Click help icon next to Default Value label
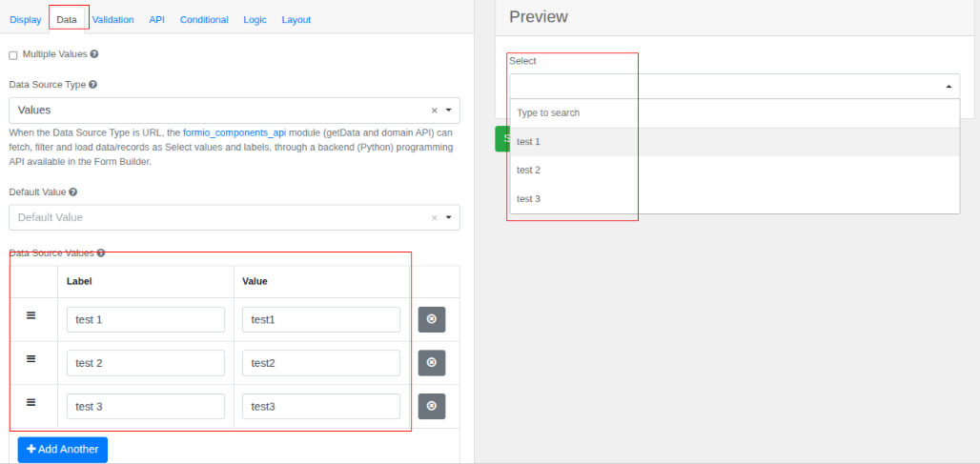Image resolution: width=980 pixels, height=464 pixels. 73,192
